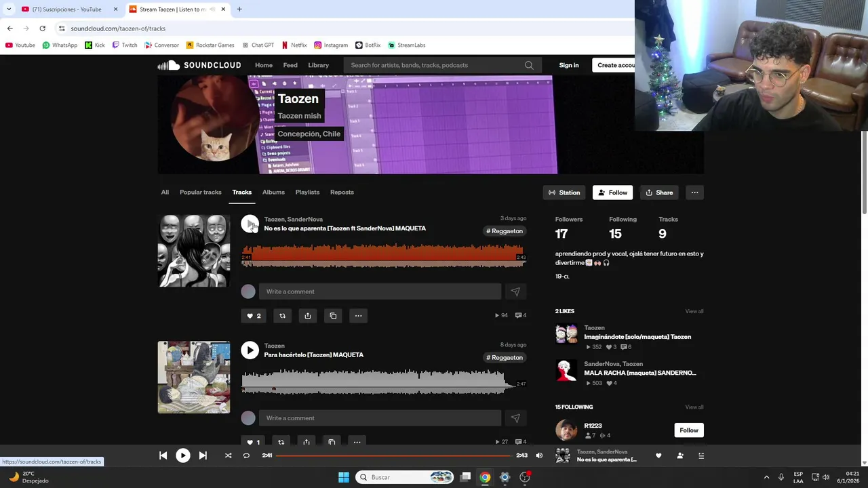The height and width of the screenshot is (488, 868).
Task: Open the next up queue
Action: pos(701,455)
